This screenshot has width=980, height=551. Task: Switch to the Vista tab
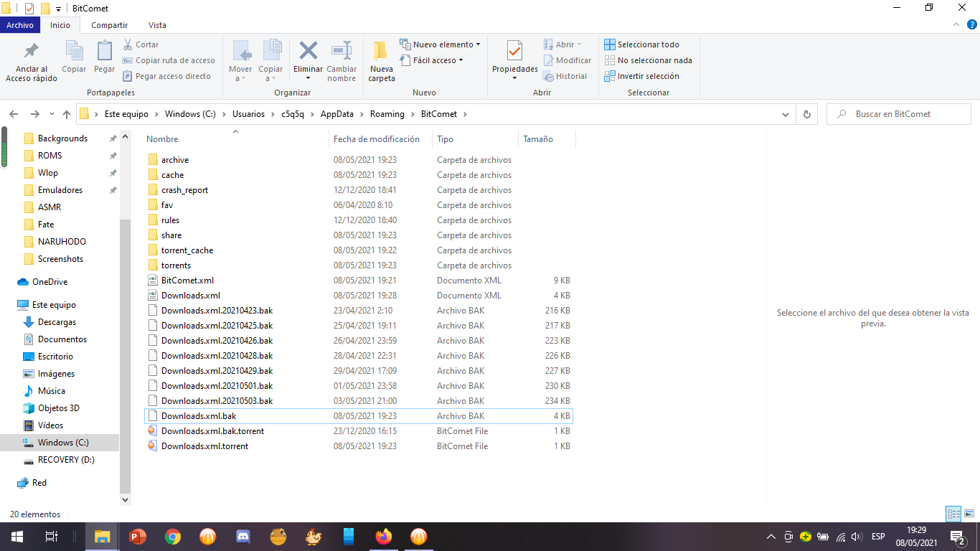pyautogui.click(x=157, y=25)
